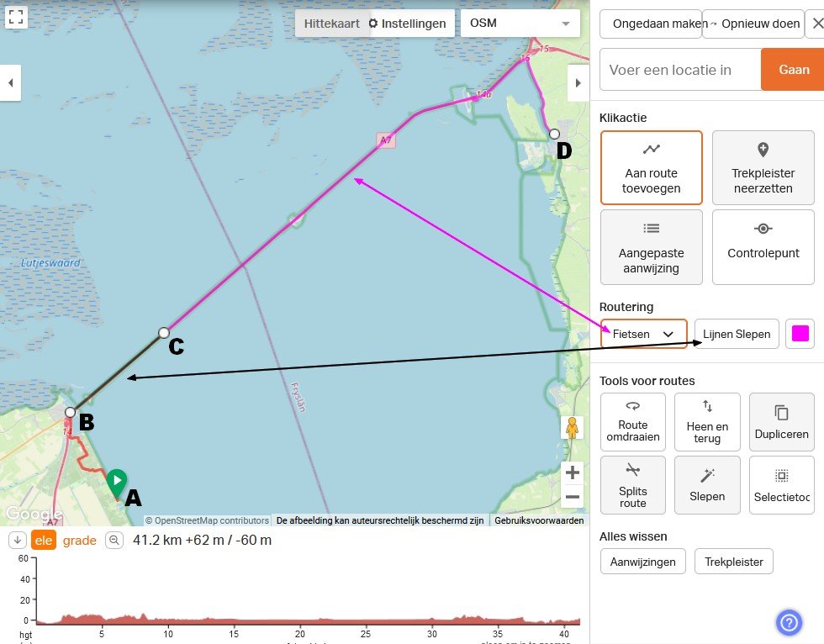Select Aan route toevoegen click action
This screenshot has height=644, width=824.
coord(651,167)
